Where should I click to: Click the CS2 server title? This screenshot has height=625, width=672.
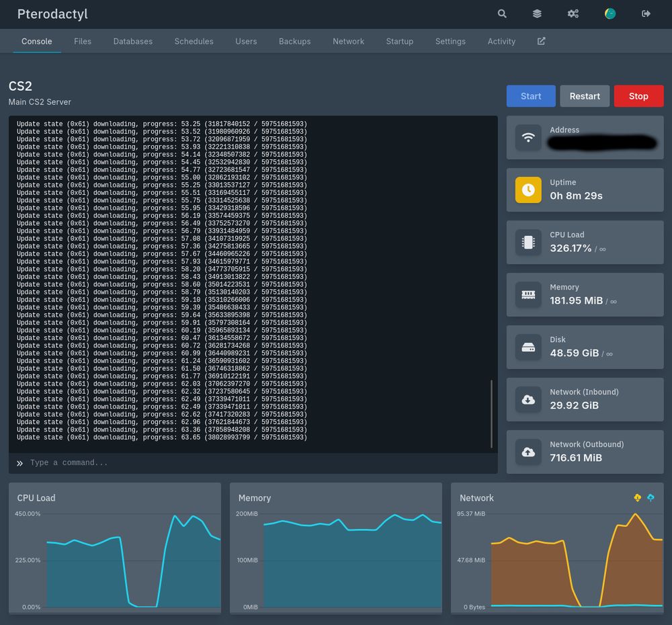20,86
